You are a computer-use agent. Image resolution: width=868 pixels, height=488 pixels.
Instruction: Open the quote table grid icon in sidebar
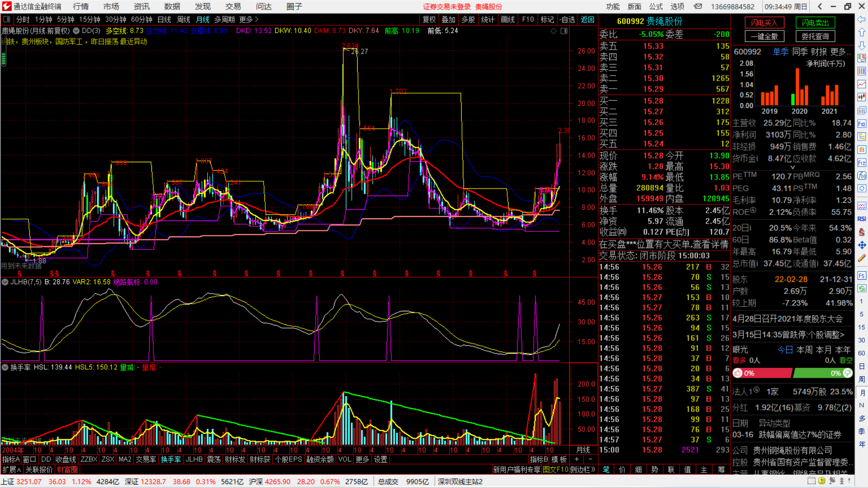862,71
